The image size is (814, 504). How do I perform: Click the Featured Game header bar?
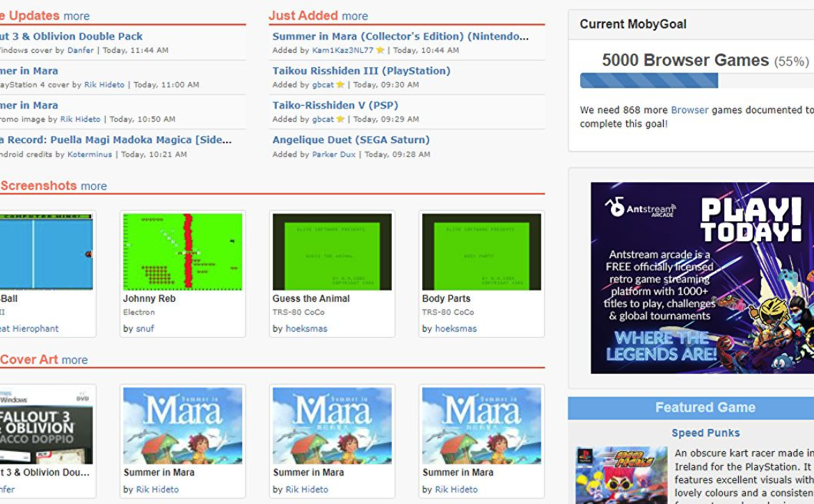(691, 408)
